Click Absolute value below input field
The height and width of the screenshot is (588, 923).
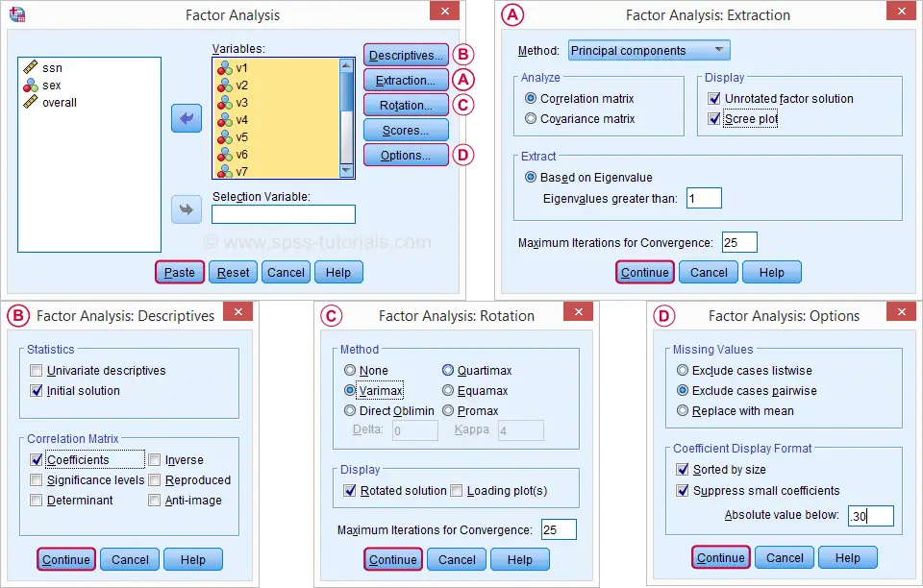tap(871, 516)
